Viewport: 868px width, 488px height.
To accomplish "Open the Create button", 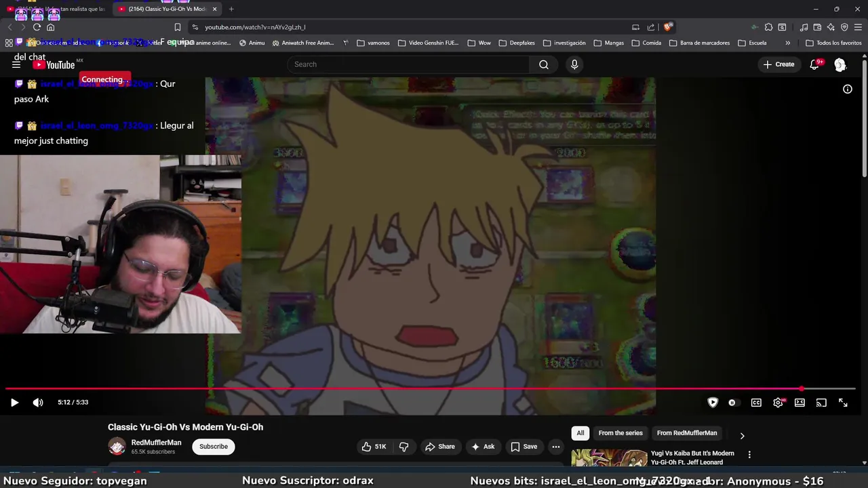I will pos(778,64).
